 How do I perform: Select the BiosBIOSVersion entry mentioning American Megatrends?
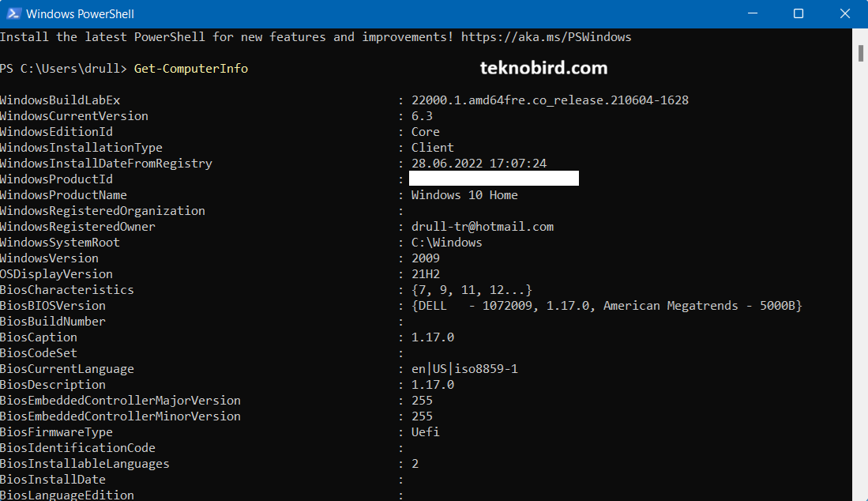point(606,305)
